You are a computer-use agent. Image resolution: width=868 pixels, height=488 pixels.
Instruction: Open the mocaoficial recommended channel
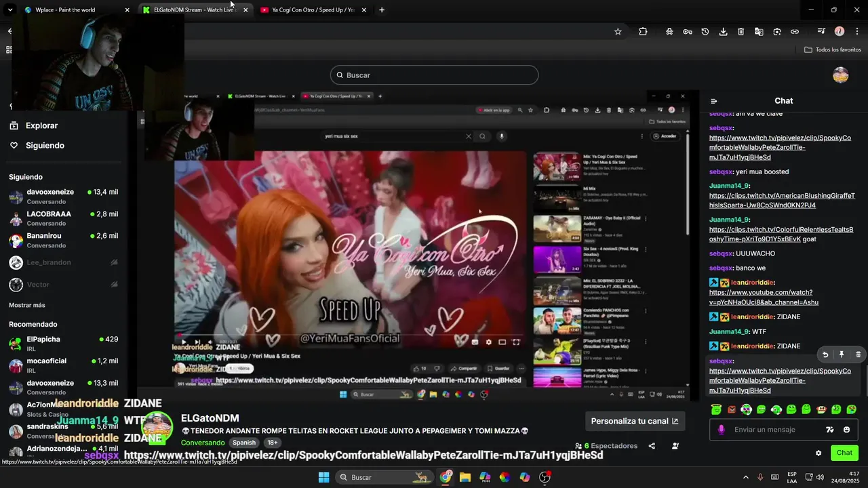[x=64, y=365]
